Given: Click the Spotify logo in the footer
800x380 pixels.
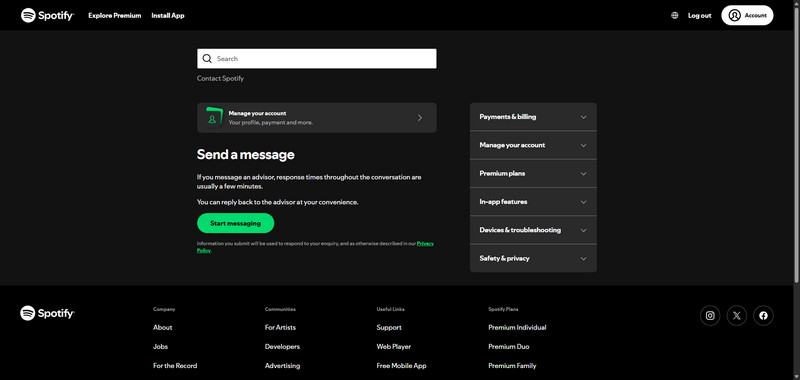Looking at the screenshot, I should click(x=47, y=313).
